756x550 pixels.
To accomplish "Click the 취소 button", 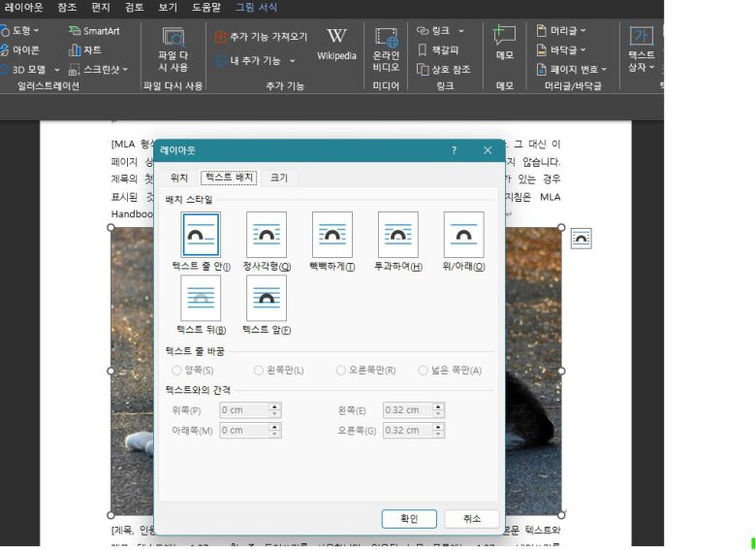I will 472,519.
